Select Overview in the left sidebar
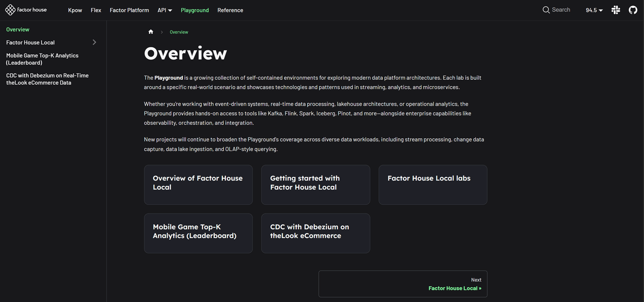The image size is (644, 302). click(18, 29)
